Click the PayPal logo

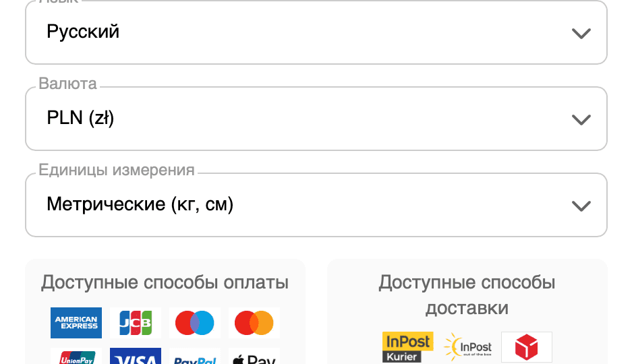tap(195, 357)
